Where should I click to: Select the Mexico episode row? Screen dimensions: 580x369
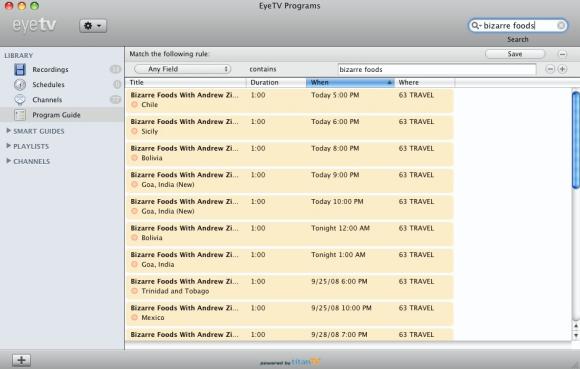pyautogui.click(x=290, y=313)
